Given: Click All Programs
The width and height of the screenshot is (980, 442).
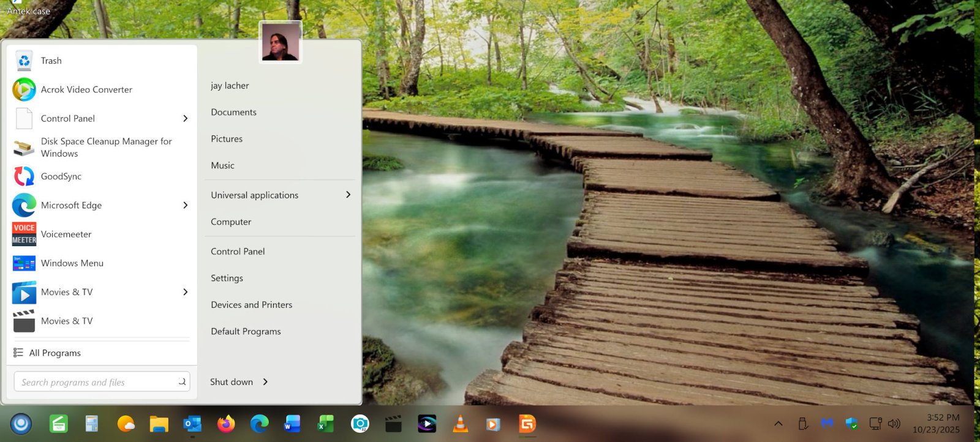Looking at the screenshot, I should (x=55, y=353).
